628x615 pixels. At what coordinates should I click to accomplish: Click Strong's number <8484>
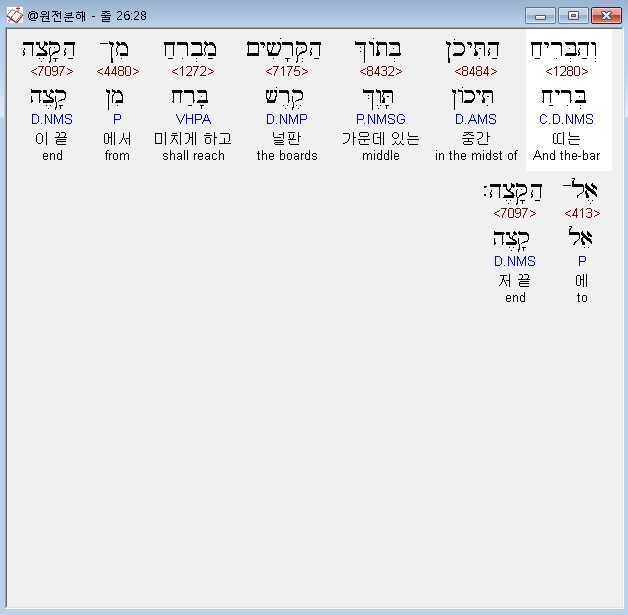pos(476,71)
